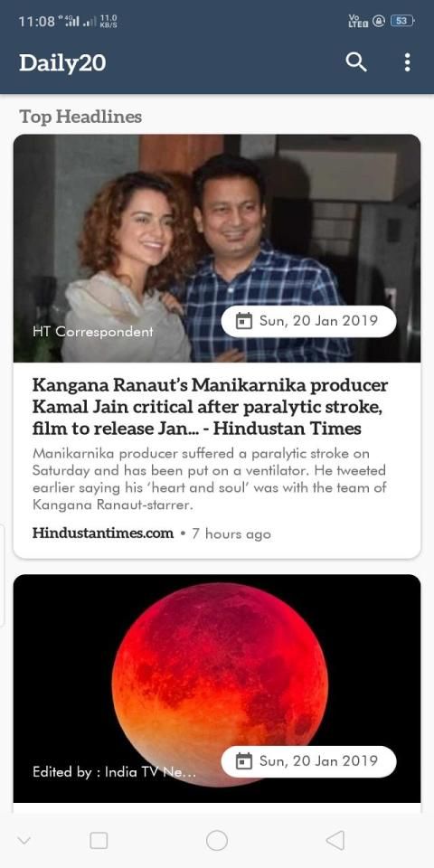Select Sun, 20 Jan 2019 date chip on first card

309,321
